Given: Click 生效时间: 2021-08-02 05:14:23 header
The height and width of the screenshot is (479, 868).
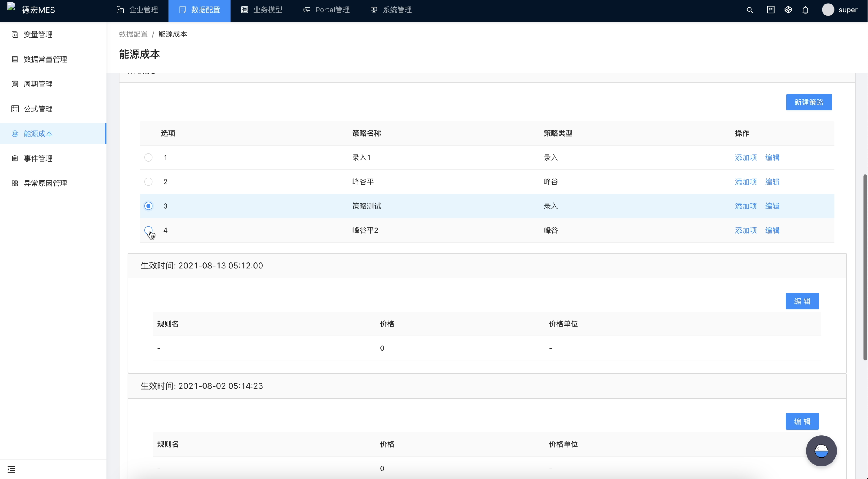Looking at the screenshot, I should click(x=487, y=386).
